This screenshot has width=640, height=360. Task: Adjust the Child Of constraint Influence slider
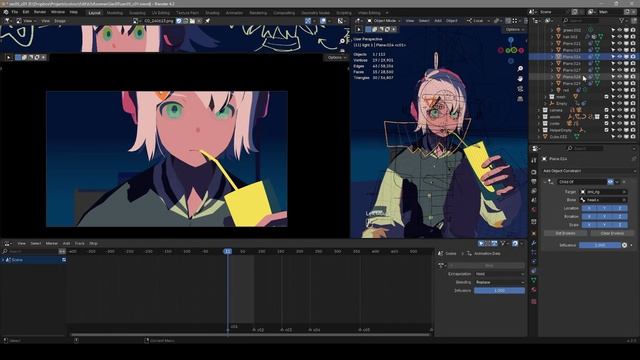[x=600, y=245]
